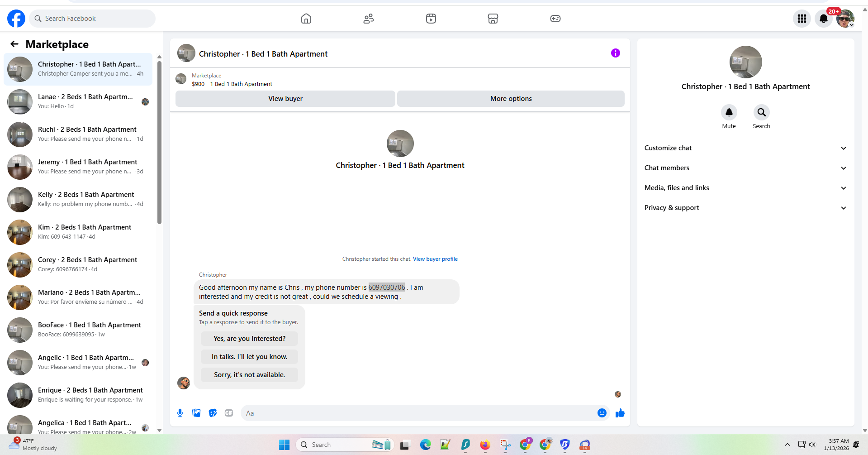The height and width of the screenshot is (455, 868).
Task: Show hidden tray icons chevron
Action: pos(787,445)
